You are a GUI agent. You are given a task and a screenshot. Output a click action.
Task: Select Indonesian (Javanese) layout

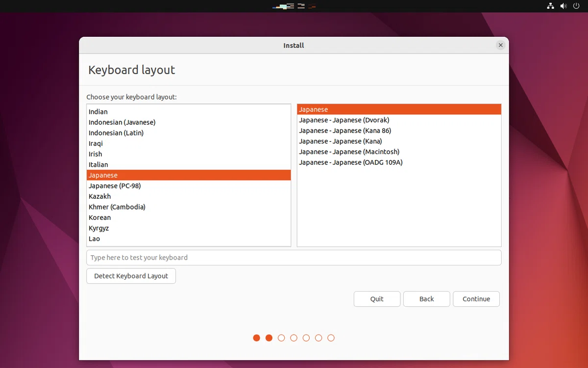pyautogui.click(x=189, y=122)
